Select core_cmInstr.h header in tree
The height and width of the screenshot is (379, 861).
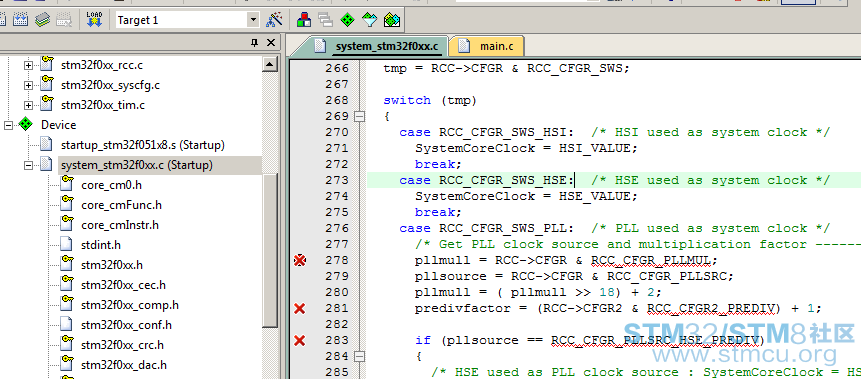pos(120,225)
